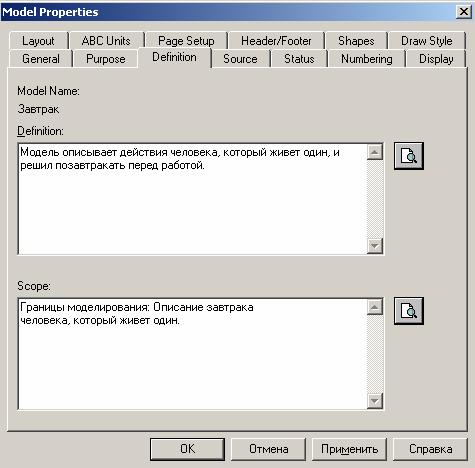Click the Scope scrollbar up arrow
Screen dimensions: 475x468
pos(375,307)
